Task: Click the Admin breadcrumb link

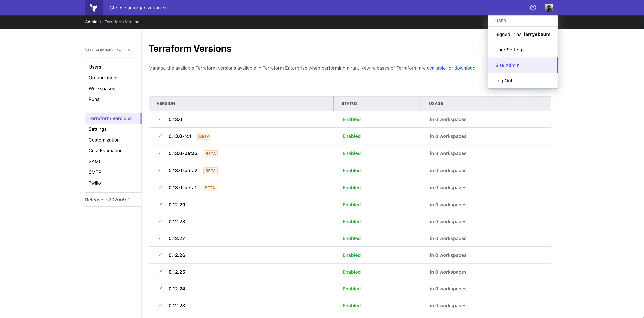Action: (91, 22)
